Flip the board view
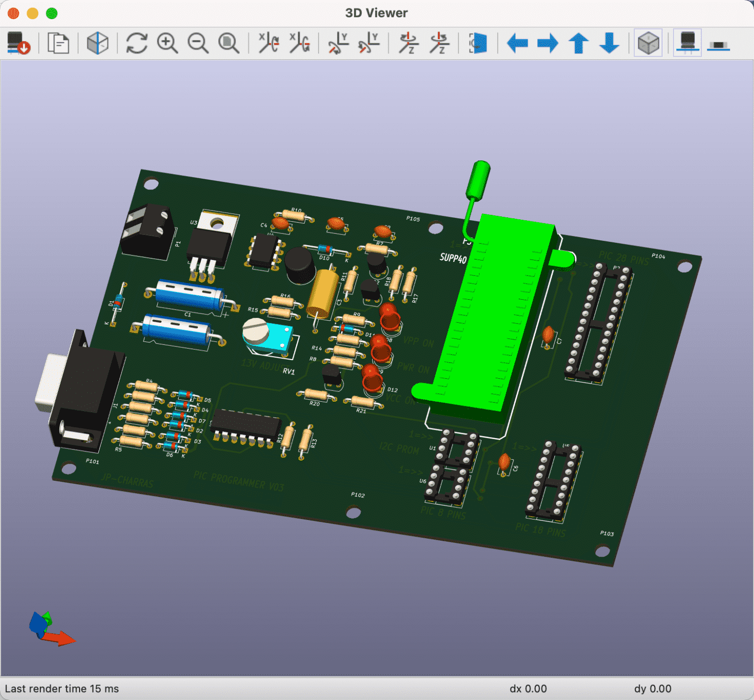754x700 pixels. pyautogui.click(x=478, y=43)
